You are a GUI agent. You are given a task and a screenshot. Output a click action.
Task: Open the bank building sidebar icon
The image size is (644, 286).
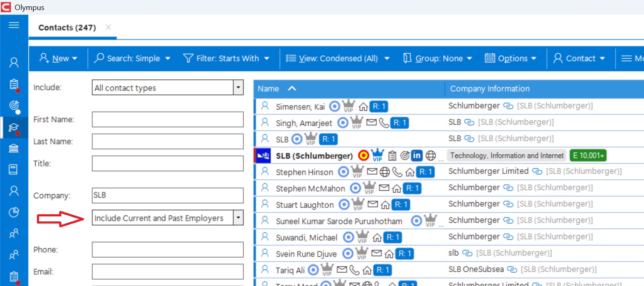coord(14,148)
